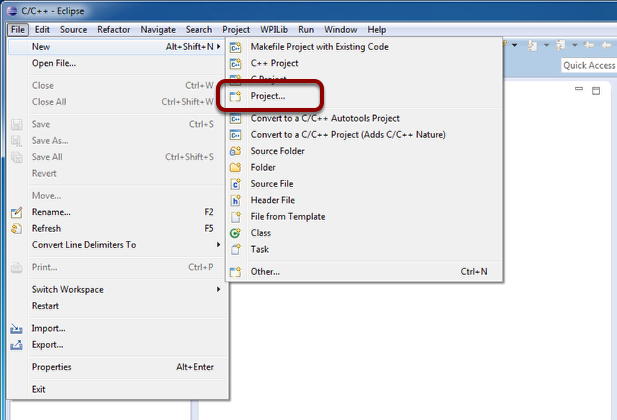Click into the Quick Access search field

point(589,65)
